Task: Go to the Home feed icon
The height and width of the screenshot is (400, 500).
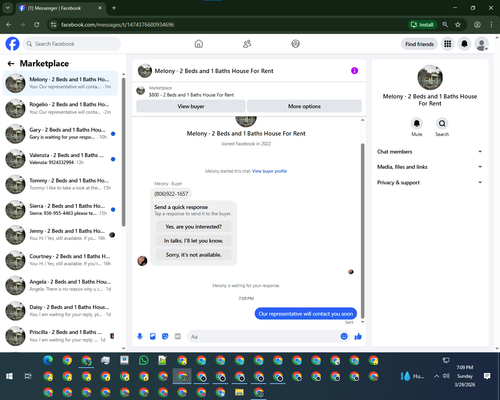Action: click(x=199, y=44)
